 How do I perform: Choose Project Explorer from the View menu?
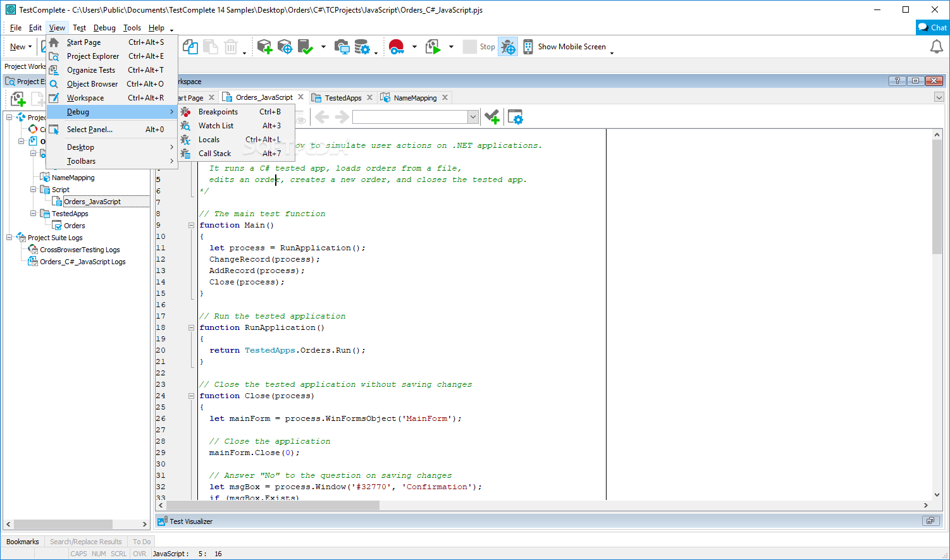112,56
